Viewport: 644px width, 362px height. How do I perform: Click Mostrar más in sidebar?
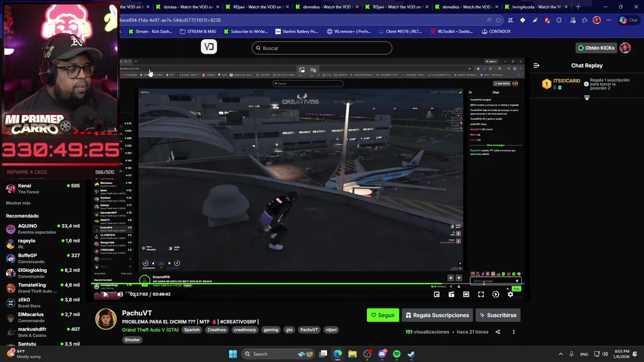pyautogui.click(x=18, y=203)
